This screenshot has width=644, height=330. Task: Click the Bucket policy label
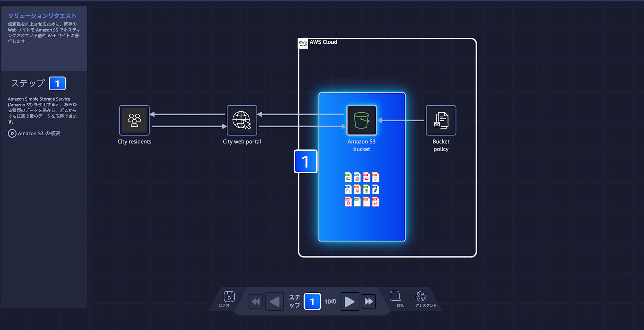[441, 145]
